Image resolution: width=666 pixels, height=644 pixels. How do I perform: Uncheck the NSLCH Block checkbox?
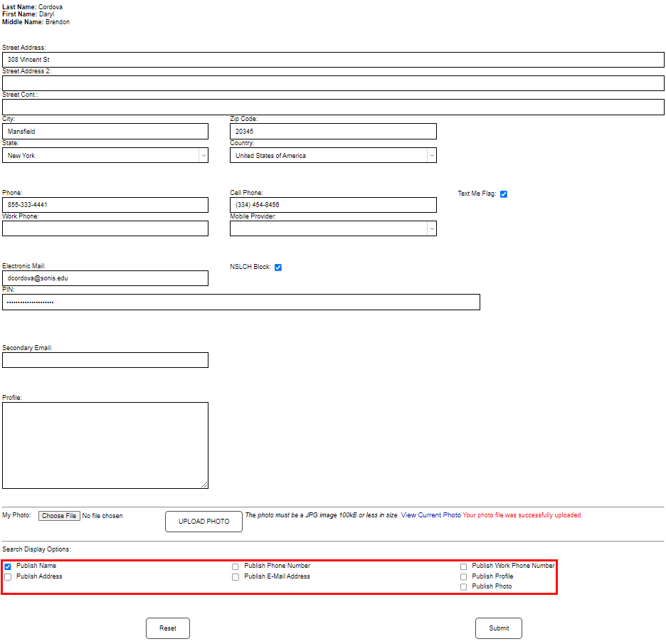coord(278,267)
